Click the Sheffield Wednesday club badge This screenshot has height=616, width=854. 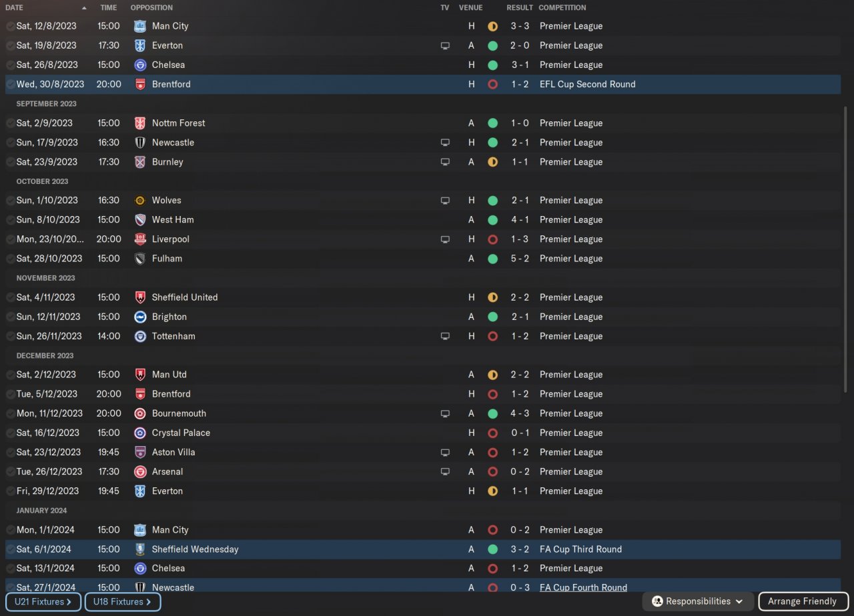(140, 549)
